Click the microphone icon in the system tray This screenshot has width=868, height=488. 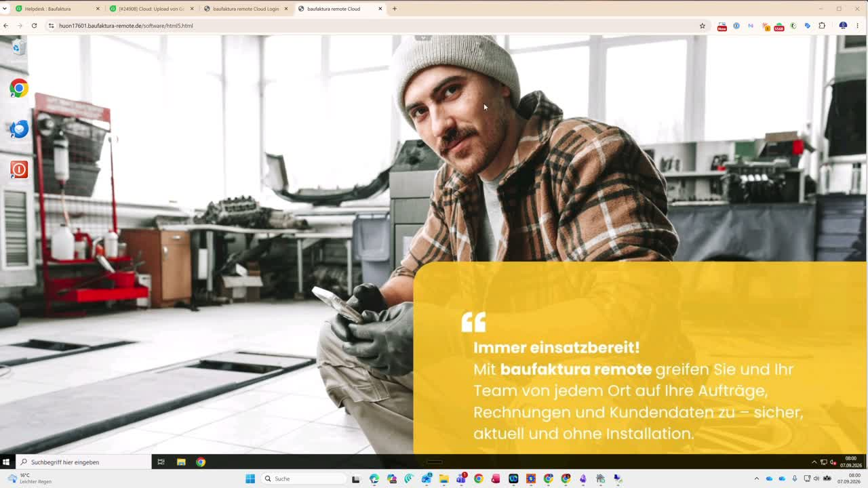[795, 479]
